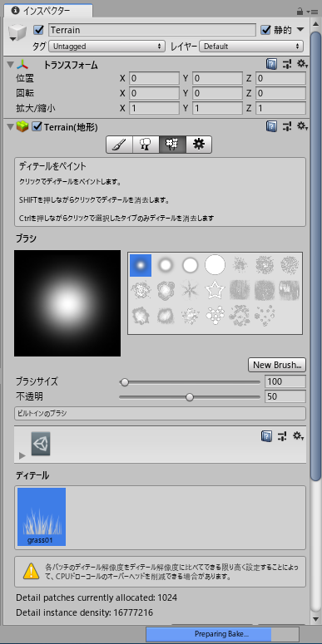Open the Transform component help icon
This screenshot has width=322, height=644.
click(271, 64)
